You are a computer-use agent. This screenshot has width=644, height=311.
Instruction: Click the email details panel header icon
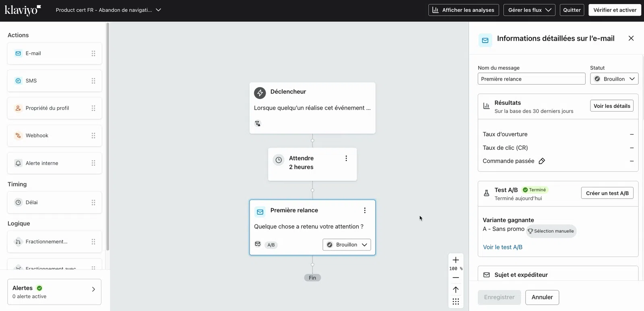click(x=485, y=40)
